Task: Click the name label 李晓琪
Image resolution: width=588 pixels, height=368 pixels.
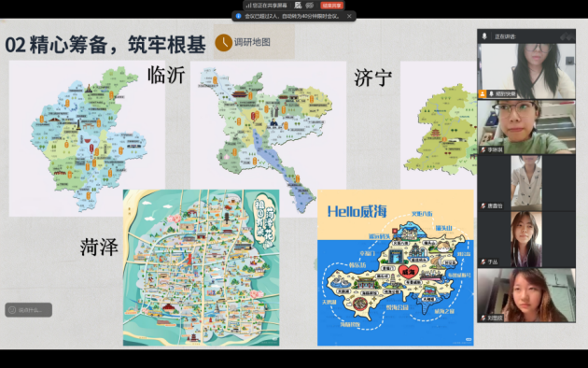Action: tap(495, 149)
